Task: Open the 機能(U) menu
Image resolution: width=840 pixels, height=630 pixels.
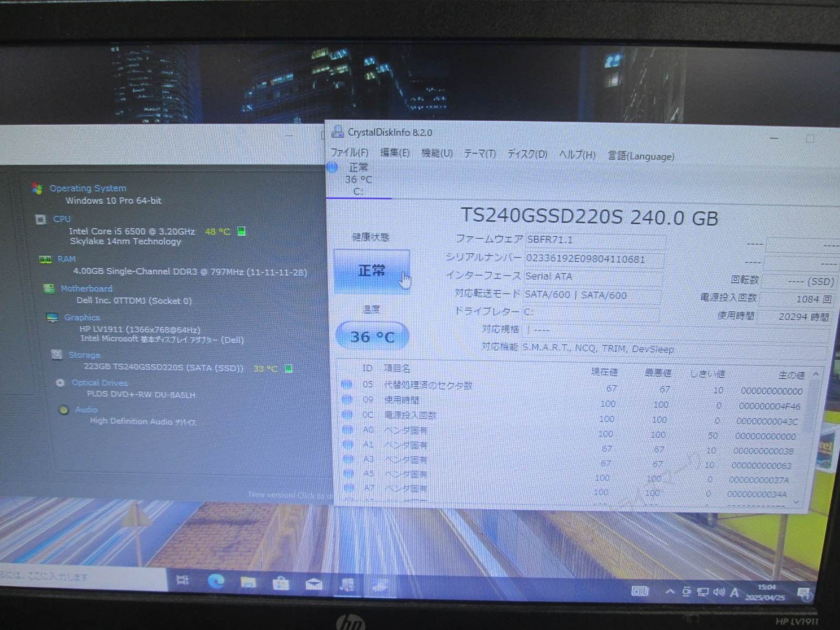Action: pos(437,153)
